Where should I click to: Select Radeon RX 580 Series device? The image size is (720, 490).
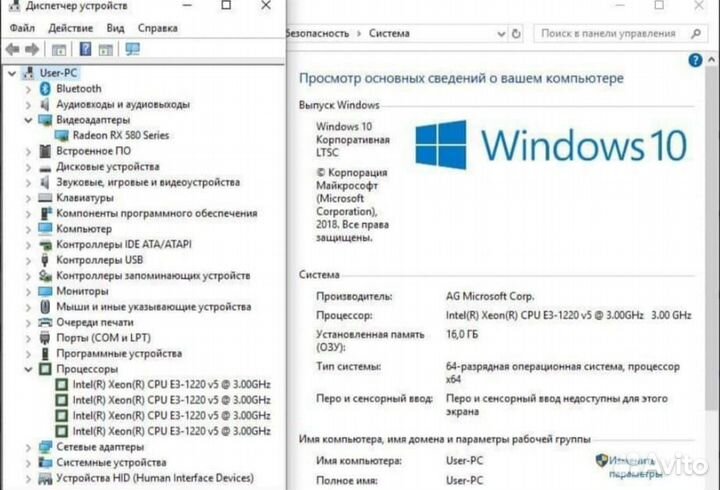click(121, 135)
